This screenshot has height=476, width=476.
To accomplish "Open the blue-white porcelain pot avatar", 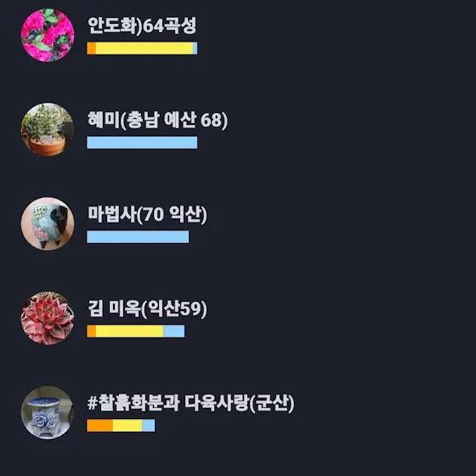I will [x=48, y=413].
